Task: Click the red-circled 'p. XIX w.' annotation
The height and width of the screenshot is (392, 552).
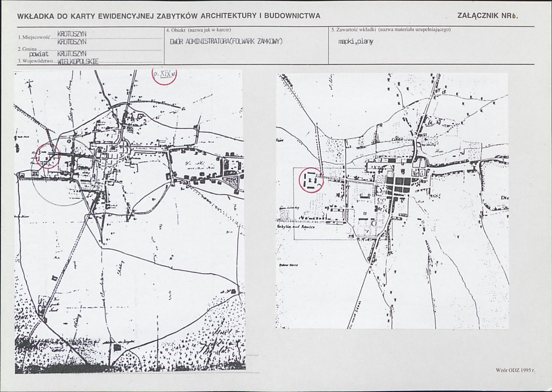Action: coord(164,74)
